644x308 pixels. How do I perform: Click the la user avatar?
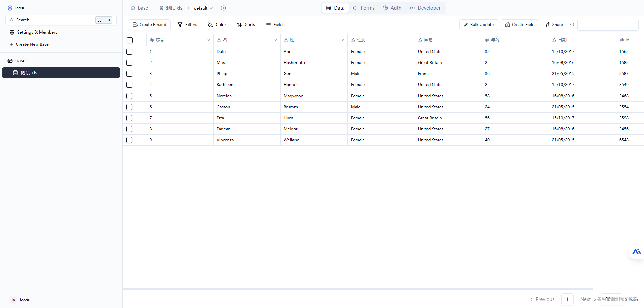pos(13,300)
